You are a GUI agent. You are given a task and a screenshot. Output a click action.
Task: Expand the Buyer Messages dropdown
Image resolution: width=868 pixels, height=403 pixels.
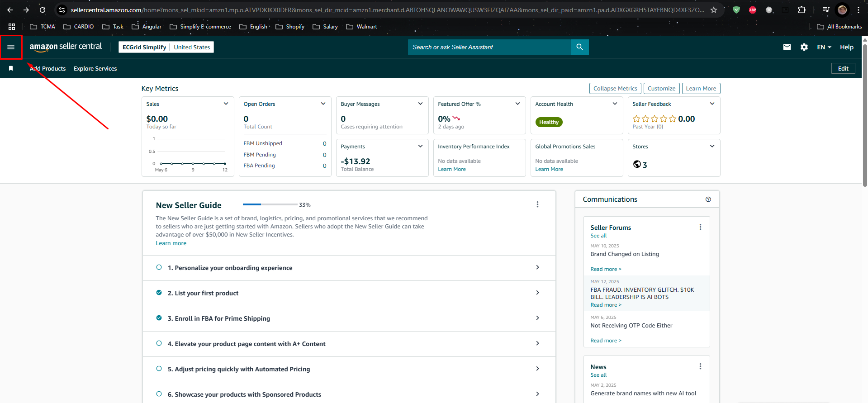point(420,104)
